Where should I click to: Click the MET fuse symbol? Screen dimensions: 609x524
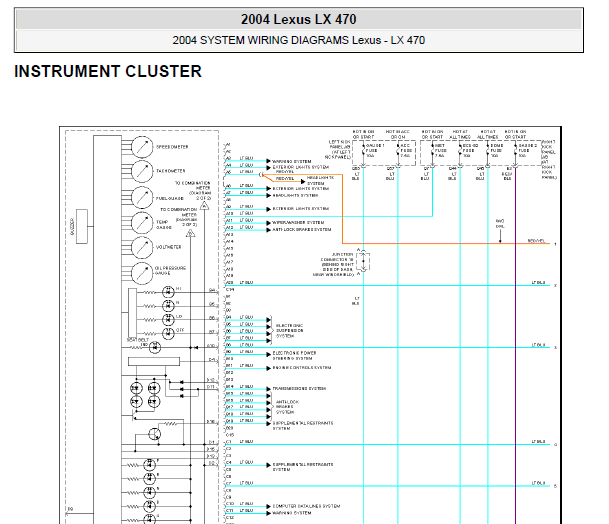432,151
